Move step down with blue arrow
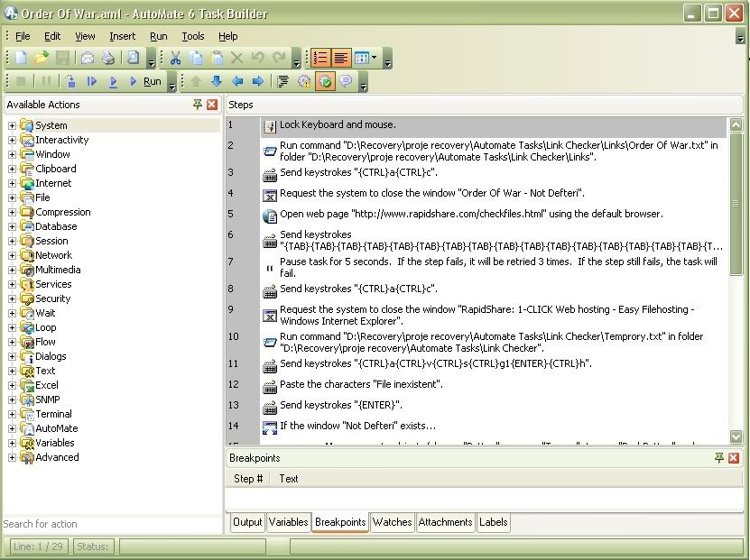The height and width of the screenshot is (560, 750). [x=217, y=81]
